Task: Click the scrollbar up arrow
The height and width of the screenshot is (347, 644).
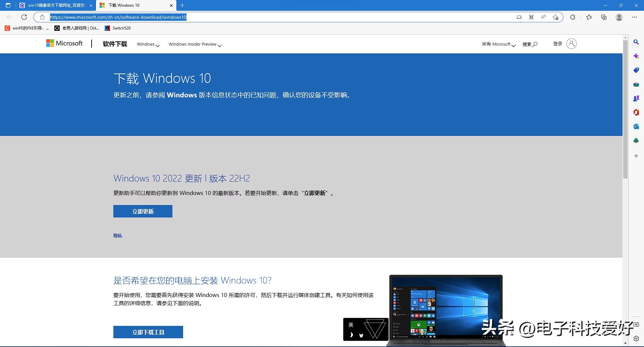Action: [x=625, y=37]
